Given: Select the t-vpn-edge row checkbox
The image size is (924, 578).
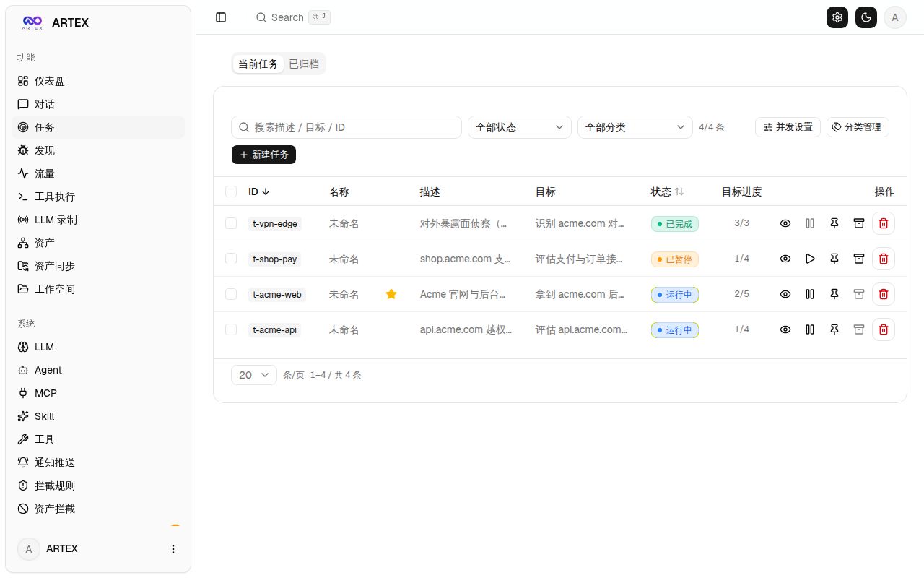Looking at the screenshot, I should [x=231, y=223].
